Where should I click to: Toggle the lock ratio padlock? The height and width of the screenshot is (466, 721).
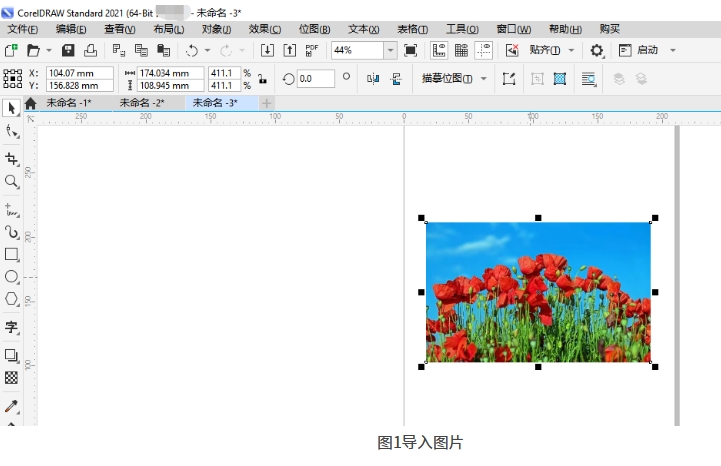click(262, 78)
